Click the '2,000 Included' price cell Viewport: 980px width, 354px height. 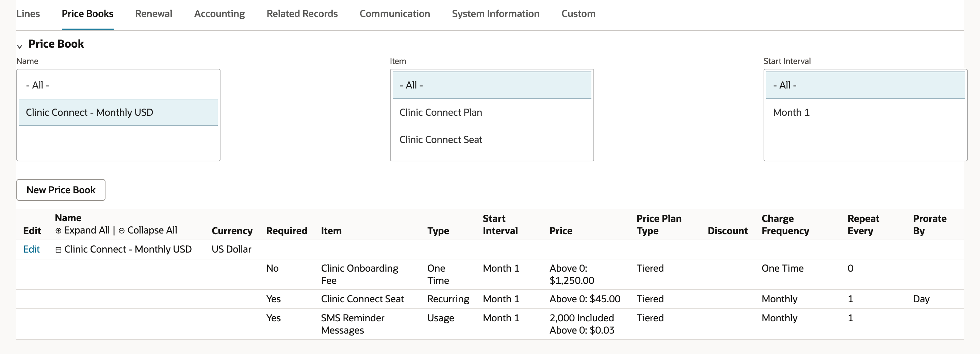coord(582,318)
